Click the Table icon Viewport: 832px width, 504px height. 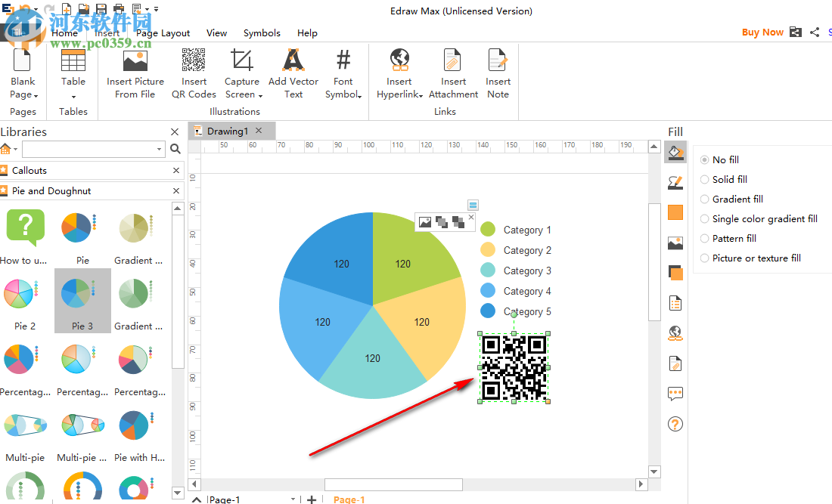point(73,60)
